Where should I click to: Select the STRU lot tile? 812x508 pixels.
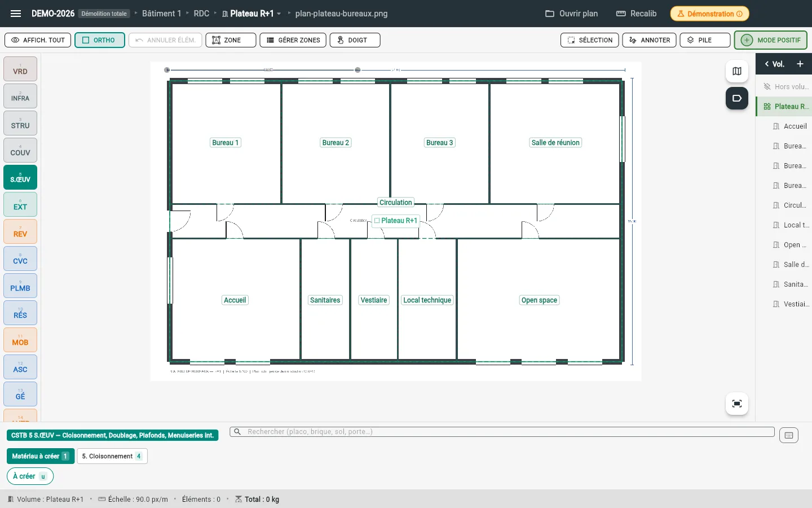click(20, 123)
